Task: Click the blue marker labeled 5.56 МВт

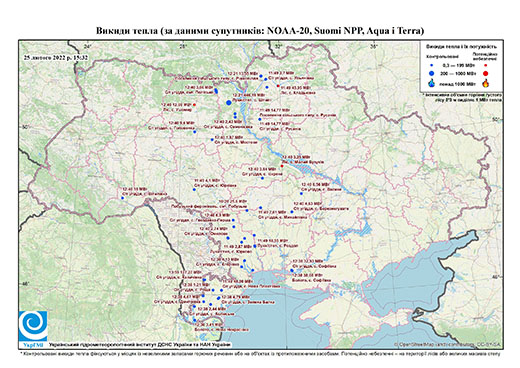Action: click(x=301, y=193)
